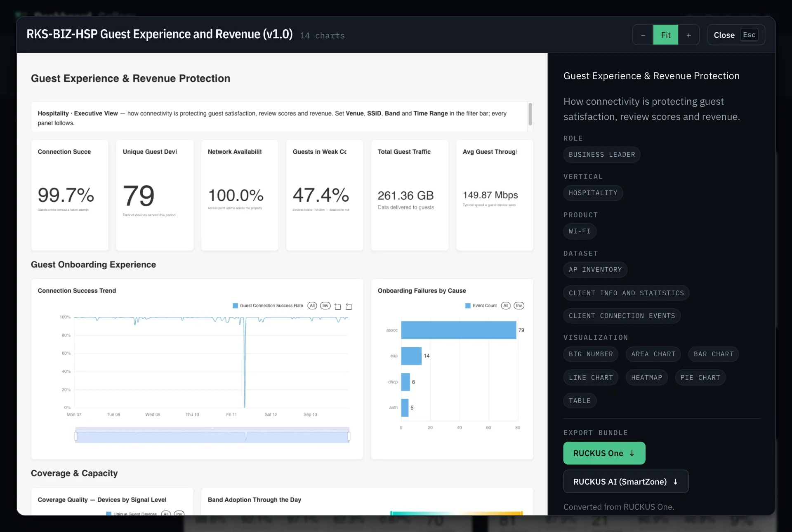Click the description text box scrollbar

tap(530, 114)
